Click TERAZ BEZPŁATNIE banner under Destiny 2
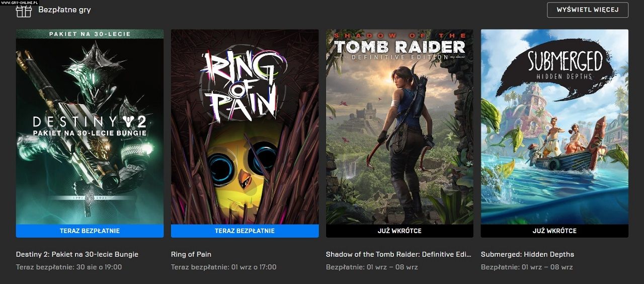The height and width of the screenshot is (284, 644). coord(90,231)
